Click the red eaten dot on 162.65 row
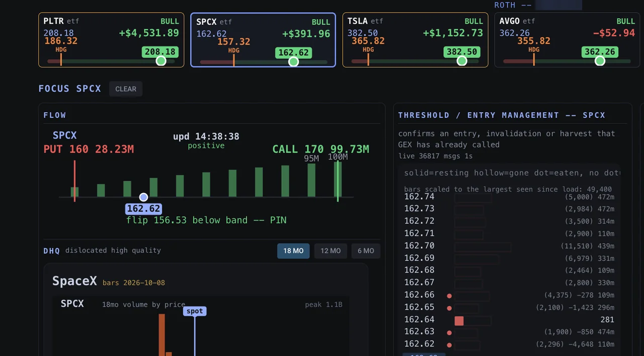 (449, 308)
